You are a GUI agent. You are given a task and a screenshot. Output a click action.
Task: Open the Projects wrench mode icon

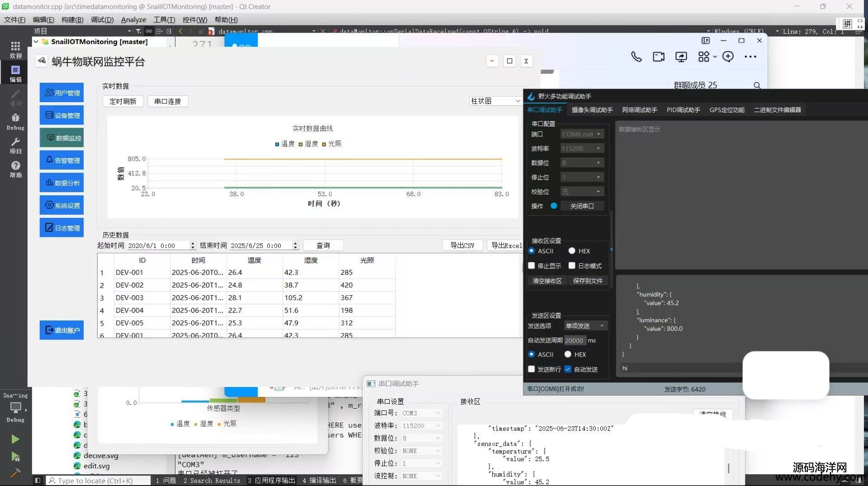[x=15, y=145]
